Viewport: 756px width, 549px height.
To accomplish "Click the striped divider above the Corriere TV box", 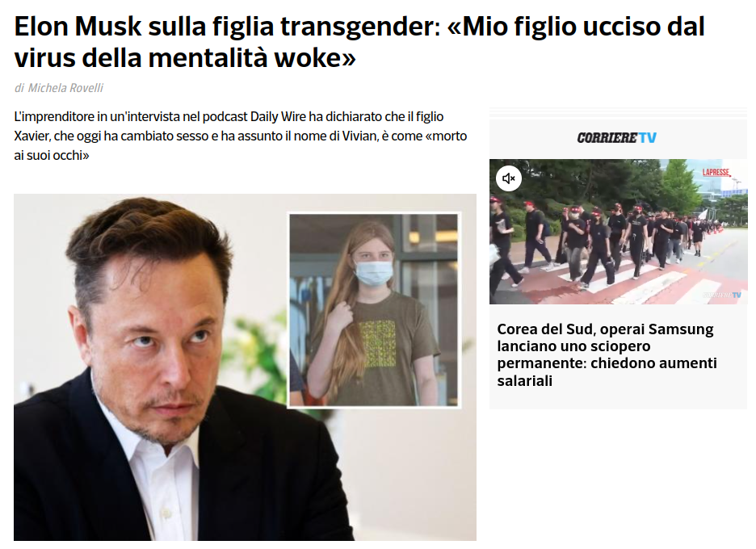I will 618,113.
